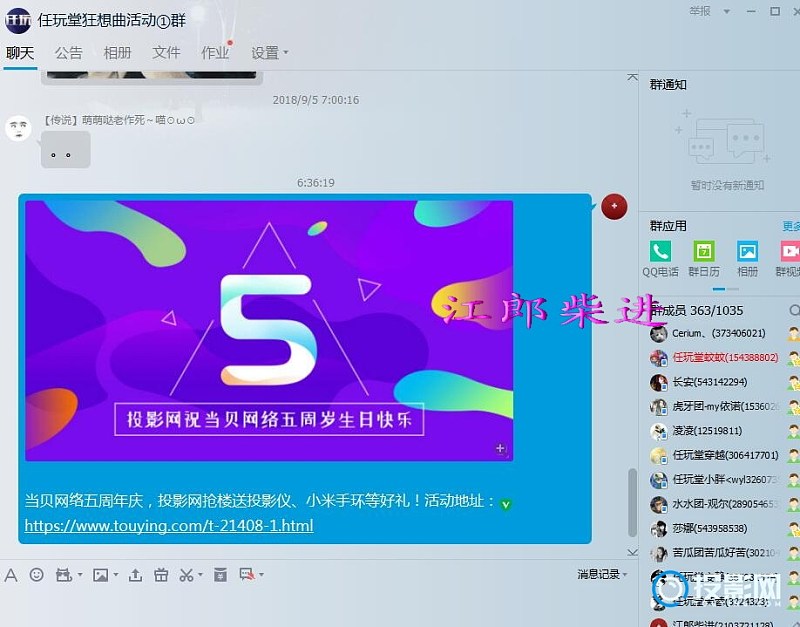The image size is (800, 627).
Task: Open the QQ电话 group app
Action: click(660, 252)
